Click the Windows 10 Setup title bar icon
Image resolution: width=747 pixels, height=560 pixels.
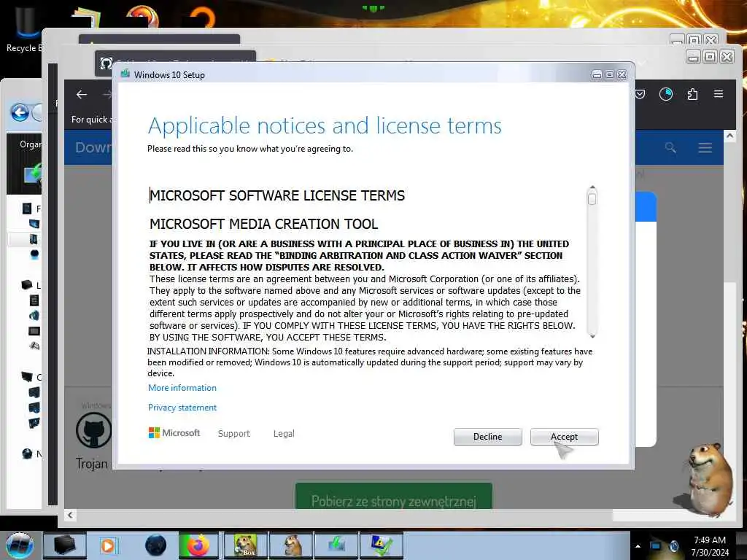coord(125,74)
